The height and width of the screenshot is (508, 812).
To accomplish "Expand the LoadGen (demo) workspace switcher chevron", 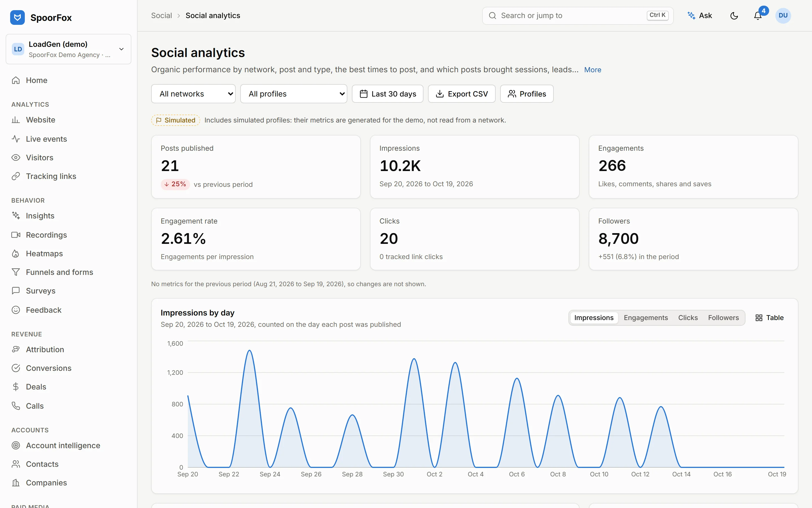I will tap(122, 49).
